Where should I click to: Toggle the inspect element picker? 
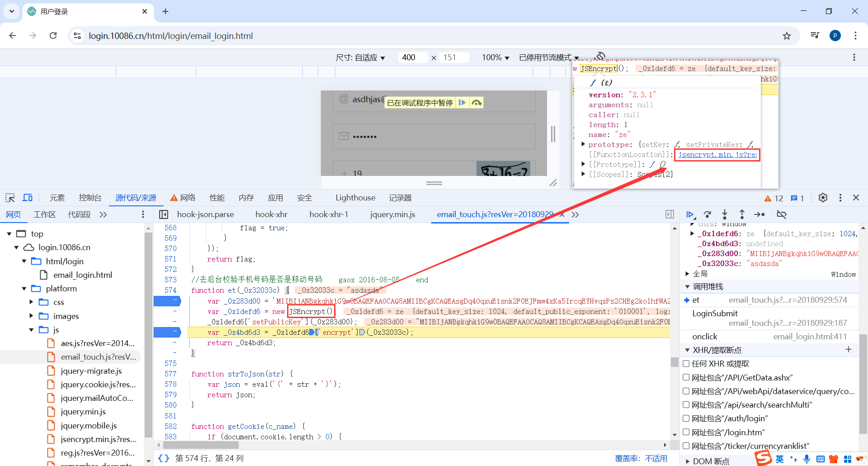pos(10,198)
